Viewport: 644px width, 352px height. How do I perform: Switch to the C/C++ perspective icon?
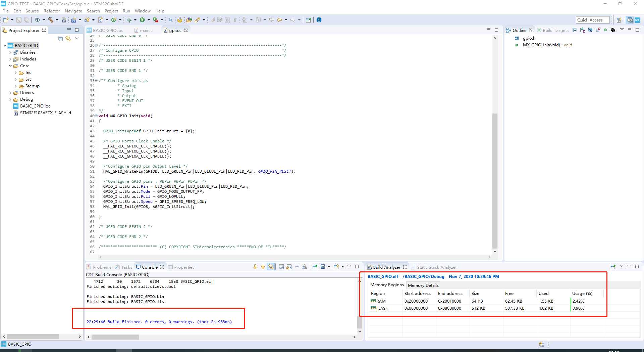(630, 20)
